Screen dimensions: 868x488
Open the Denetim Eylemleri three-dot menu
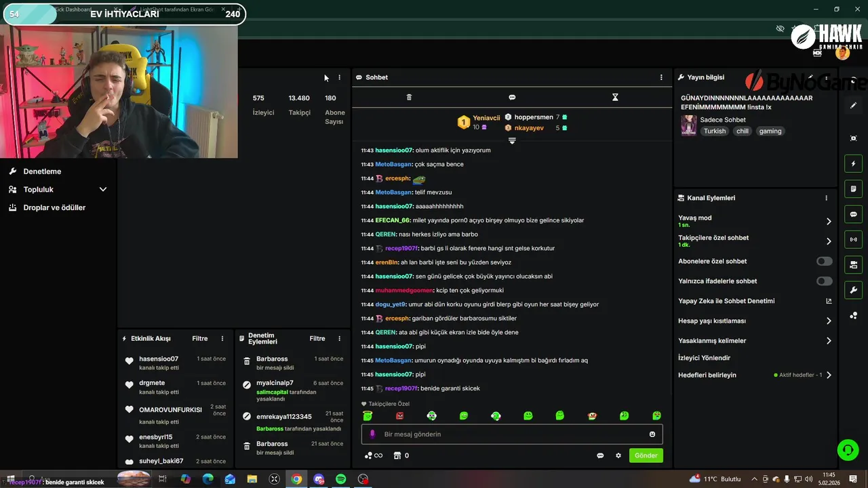[340, 338]
